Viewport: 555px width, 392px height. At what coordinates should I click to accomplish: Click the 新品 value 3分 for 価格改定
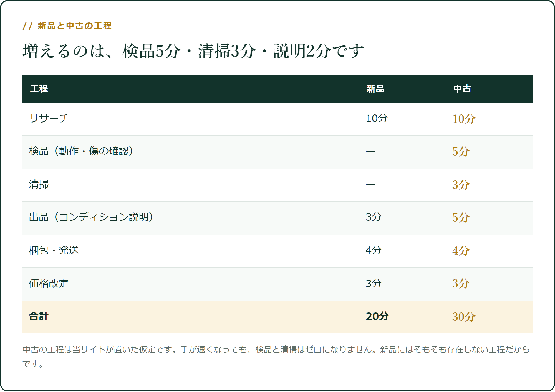(374, 284)
